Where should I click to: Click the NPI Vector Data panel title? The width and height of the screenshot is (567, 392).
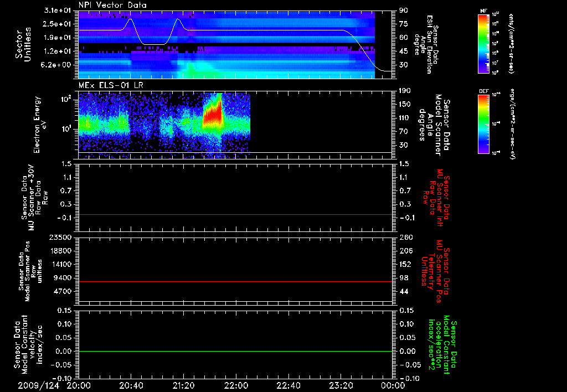(112, 5)
